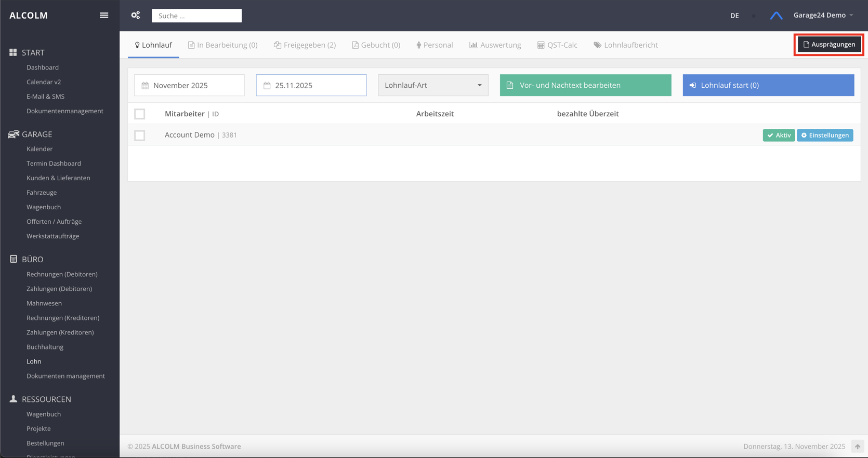Expand the Garage24 Demo user menu
Screen dimensions: 868x458
click(x=823, y=15)
